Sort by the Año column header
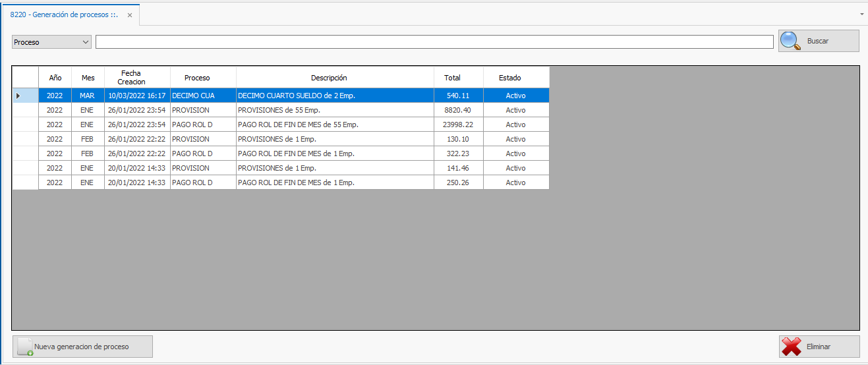This screenshot has height=365, width=868. [55, 78]
